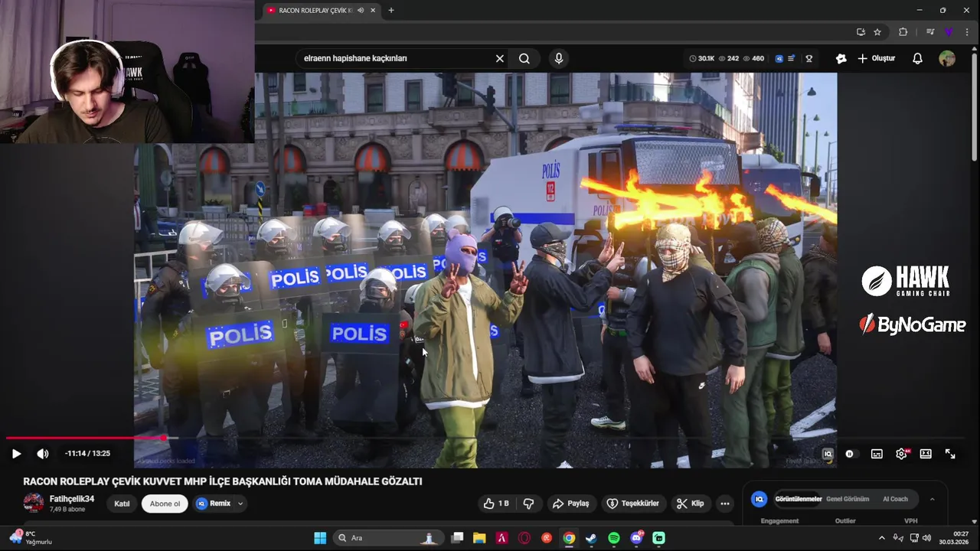Open more actions three-dot menu
Viewport: 980px width, 551px height.
[x=725, y=504]
